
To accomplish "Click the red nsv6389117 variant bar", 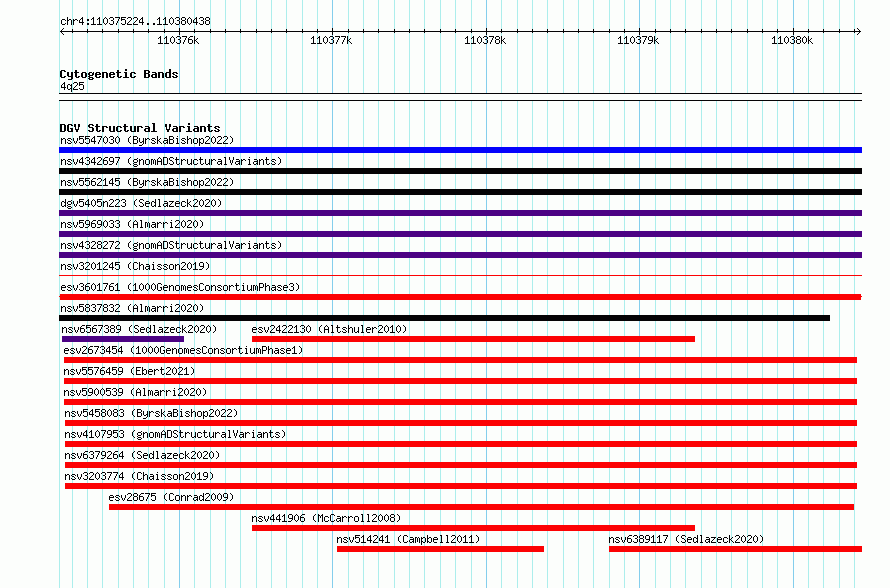I will point(736,549).
